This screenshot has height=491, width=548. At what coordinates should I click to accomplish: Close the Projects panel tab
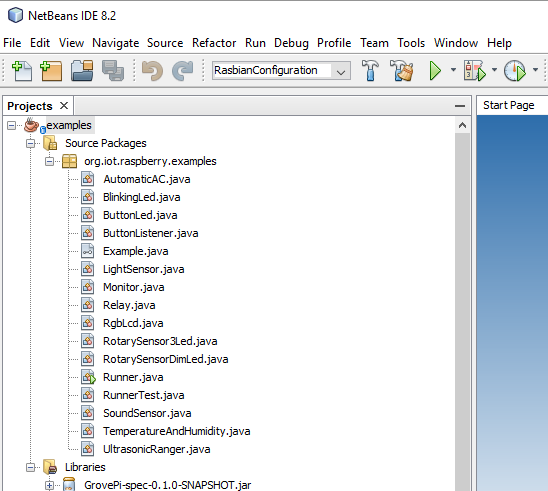click(x=64, y=106)
